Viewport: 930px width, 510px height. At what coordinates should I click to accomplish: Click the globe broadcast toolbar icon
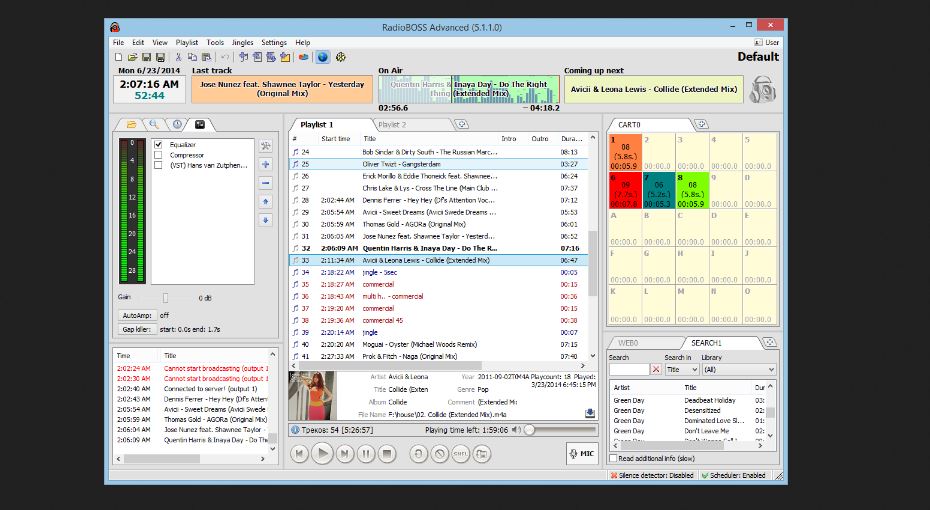coord(323,58)
